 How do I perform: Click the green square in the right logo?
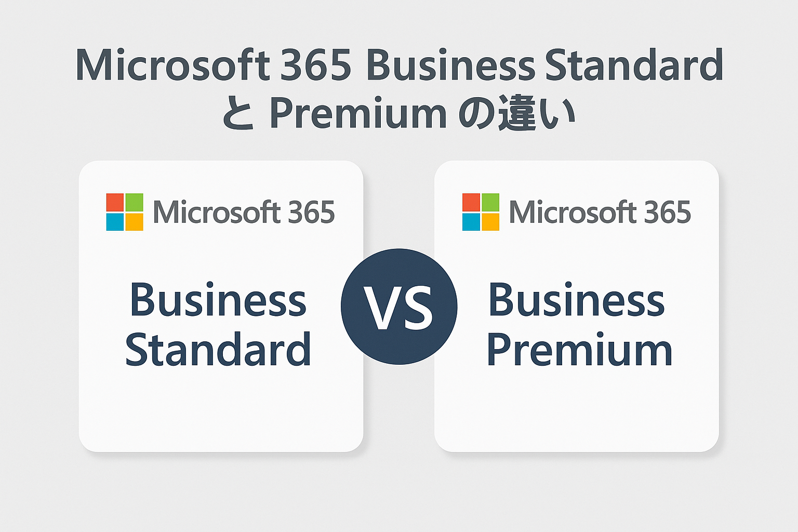pos(490,202)
